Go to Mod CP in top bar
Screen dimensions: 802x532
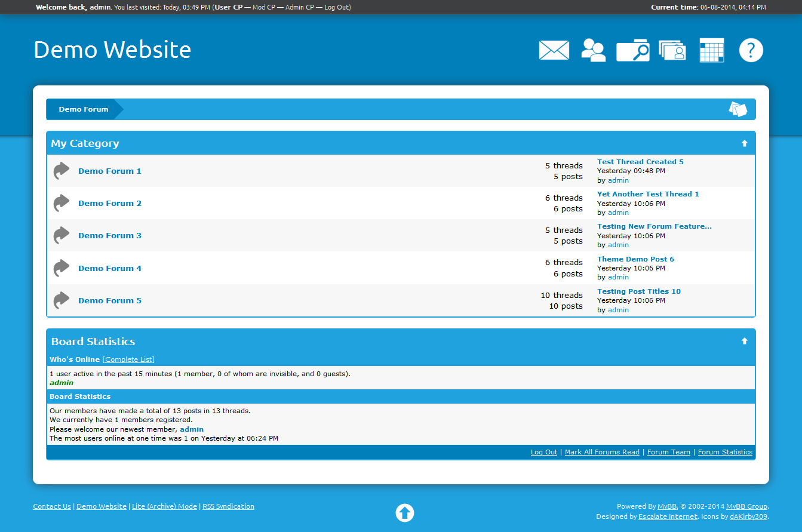(263, 7)
